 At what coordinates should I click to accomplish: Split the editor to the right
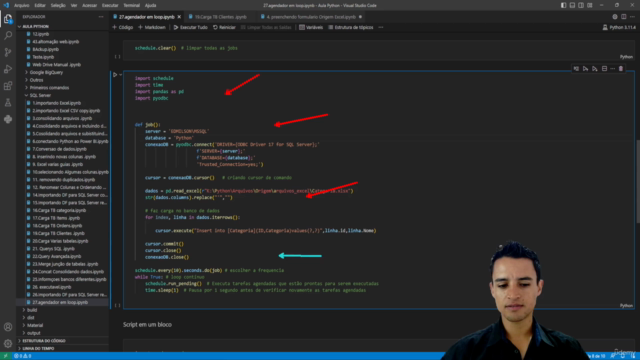[x=624, y=17]
